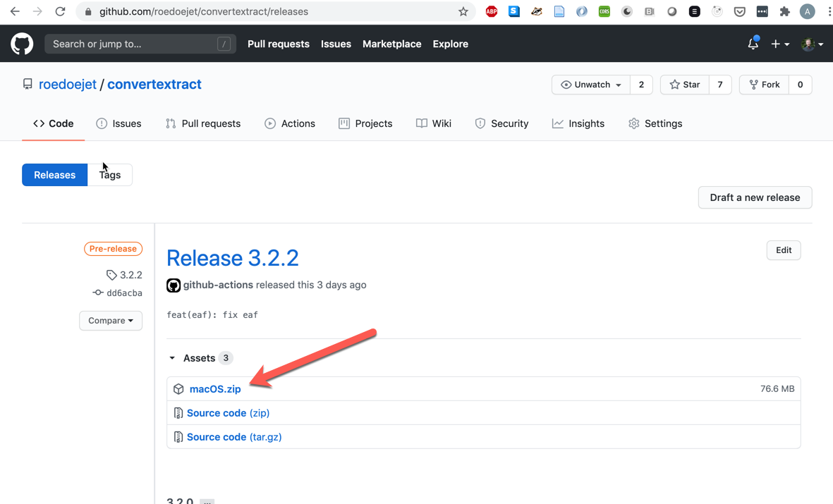
Task: Reload the page with the refresh icon
Action: pos(60,11)
